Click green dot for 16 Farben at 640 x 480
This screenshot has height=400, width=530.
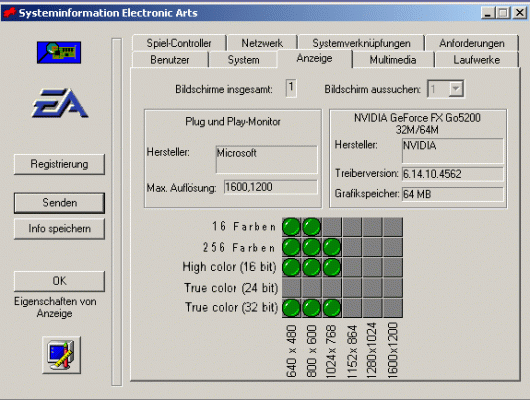click(291, 227)
